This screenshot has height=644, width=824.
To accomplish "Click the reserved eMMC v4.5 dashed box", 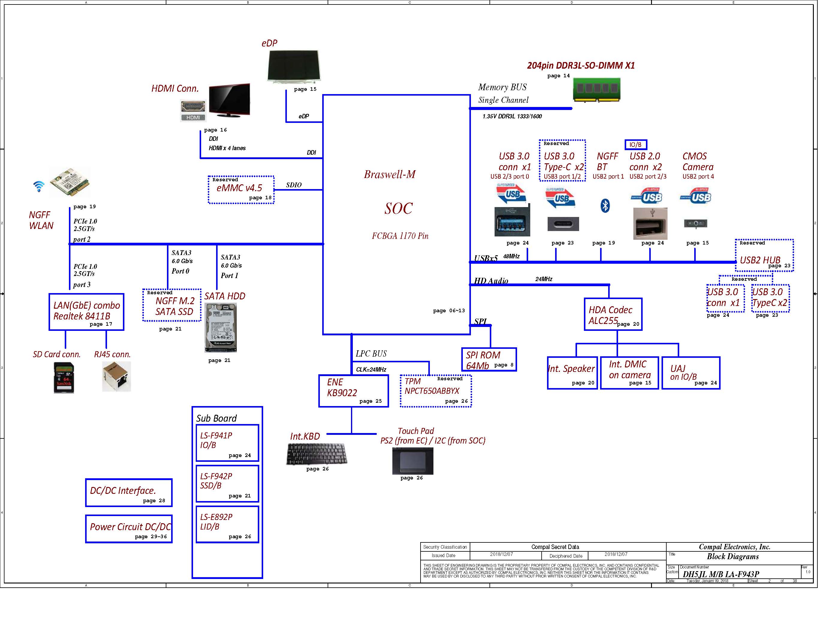I will tap(241, 190).
